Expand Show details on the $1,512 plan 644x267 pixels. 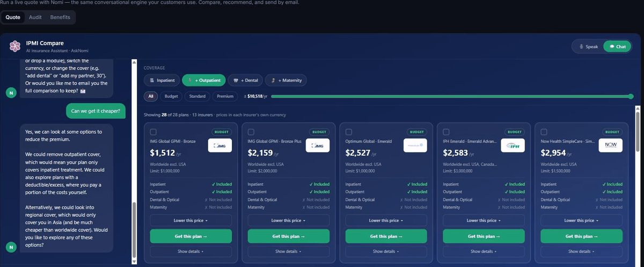[191, 251]
